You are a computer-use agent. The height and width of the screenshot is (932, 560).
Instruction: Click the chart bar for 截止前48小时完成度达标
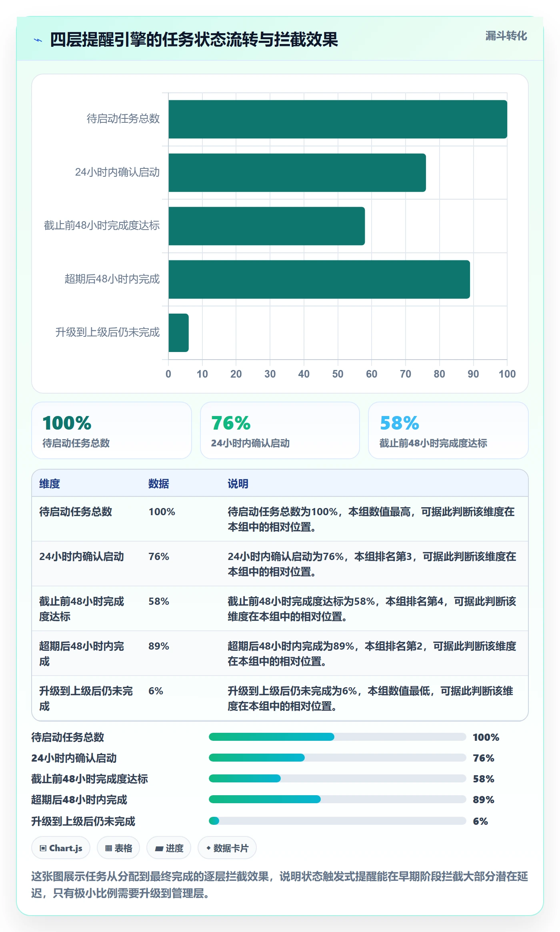266,226
